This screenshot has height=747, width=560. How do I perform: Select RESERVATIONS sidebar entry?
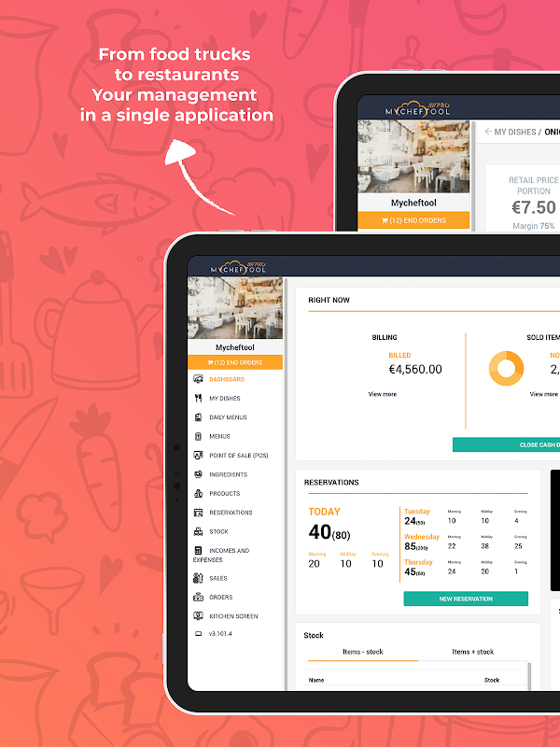pos(231,513)
